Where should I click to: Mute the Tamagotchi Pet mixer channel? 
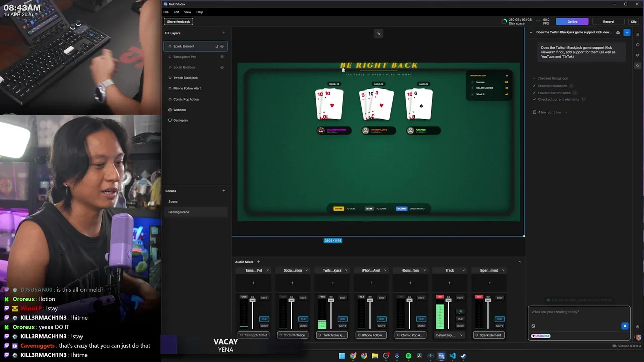click(x=264, y=326)
